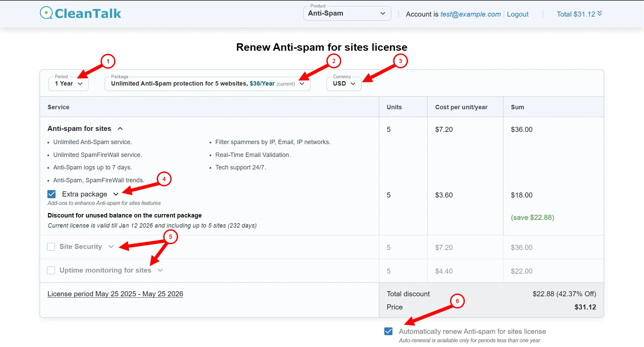Click the Total discount label
The width and height of the screenshot is (644, 347).
tap(408, 294)
